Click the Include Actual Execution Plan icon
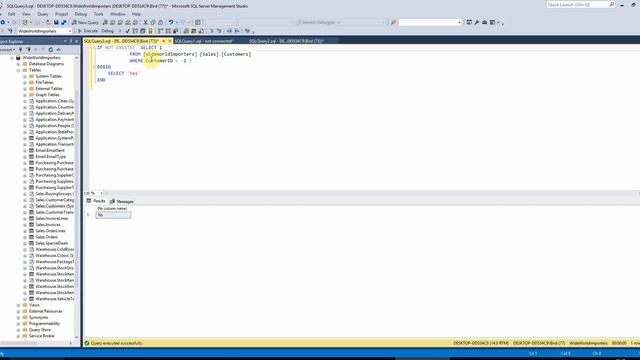 160,31
